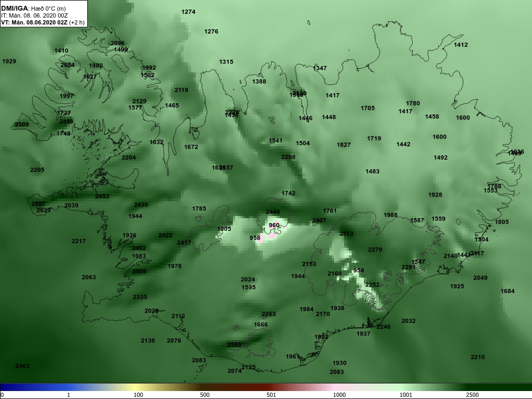Click the map value '1684'
Screen dimensions: 532x399
[x=507, y=291]
